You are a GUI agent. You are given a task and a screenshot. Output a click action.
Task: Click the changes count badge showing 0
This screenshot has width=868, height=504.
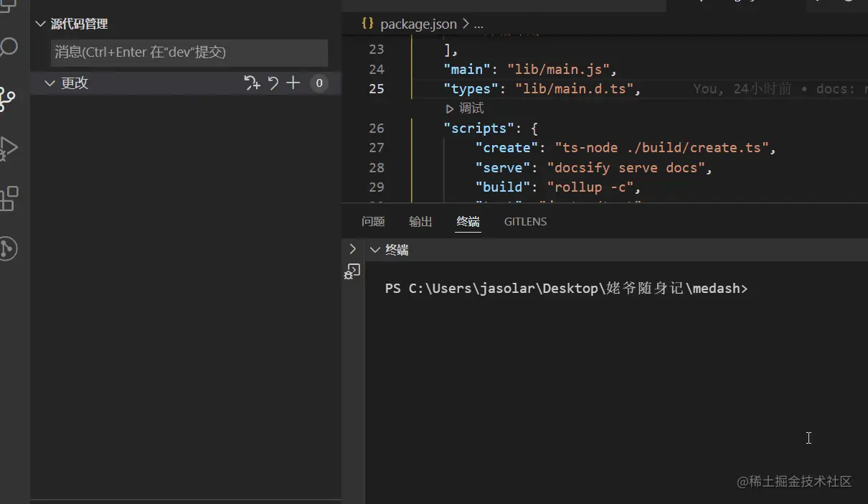(319, 83)
